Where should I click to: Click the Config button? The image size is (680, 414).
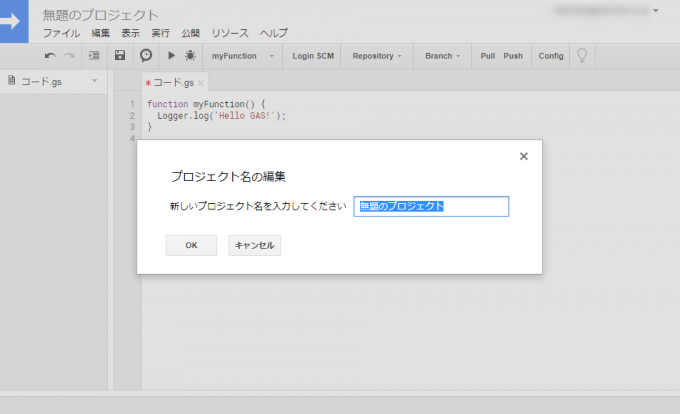pyautogui.click(x=551, y=56)
